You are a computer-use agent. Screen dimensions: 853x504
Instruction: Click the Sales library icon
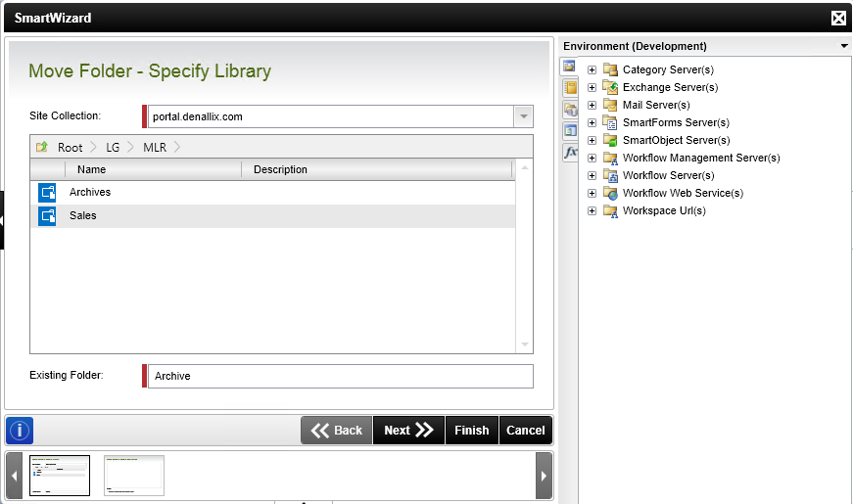pos(47,216)
